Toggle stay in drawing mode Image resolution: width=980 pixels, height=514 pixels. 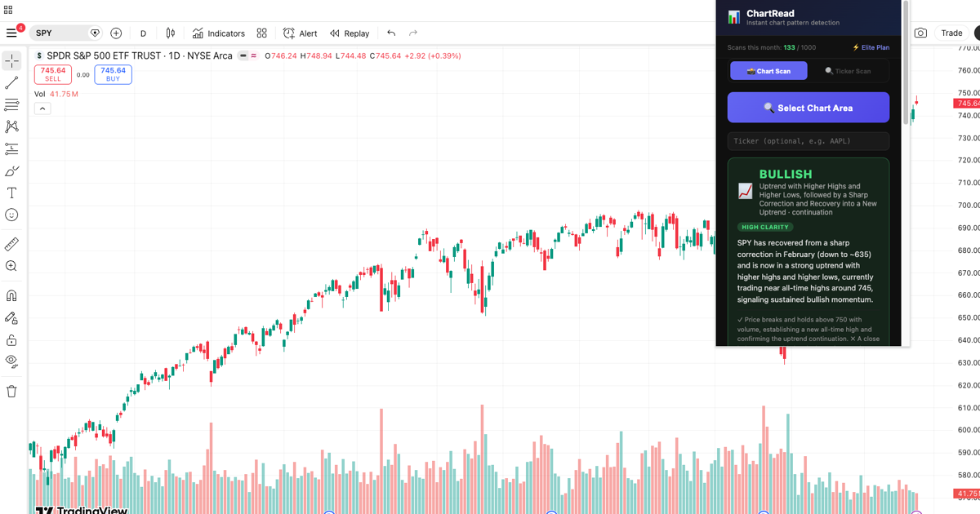pos(11,318)
